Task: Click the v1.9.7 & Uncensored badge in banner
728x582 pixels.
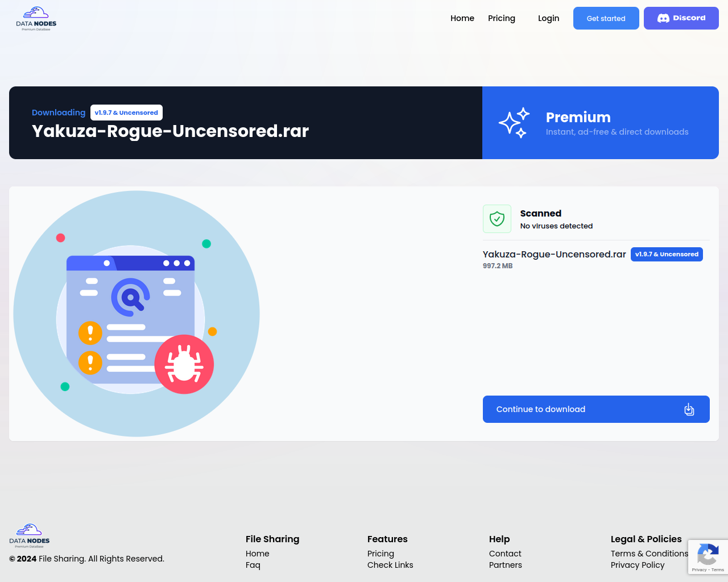Action: [x=126, y=113]
